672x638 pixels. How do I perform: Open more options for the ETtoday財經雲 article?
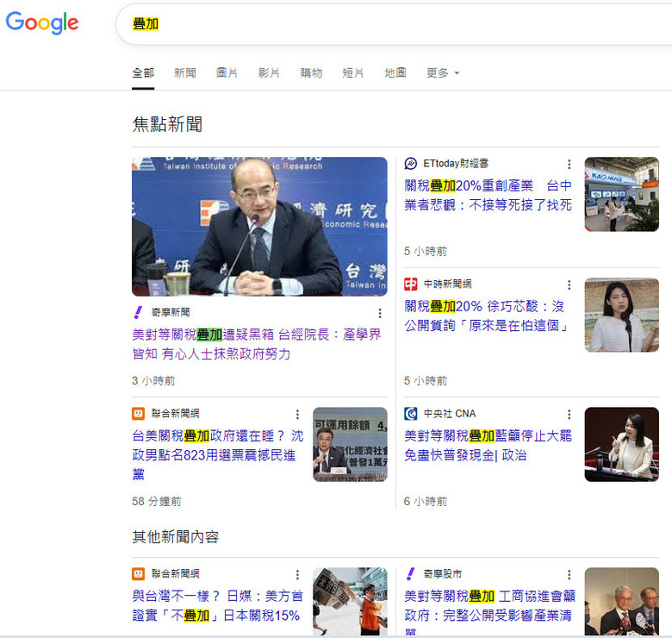point(569,164)
